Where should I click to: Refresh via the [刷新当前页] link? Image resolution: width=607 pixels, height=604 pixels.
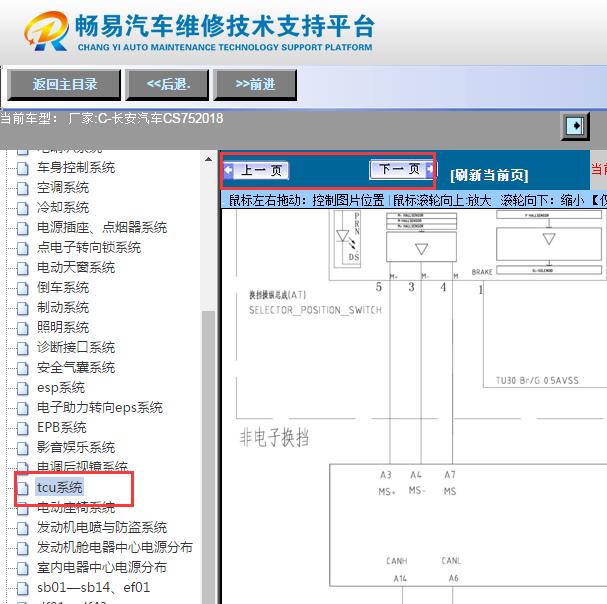pyautogui.click(x=489, y=175)
